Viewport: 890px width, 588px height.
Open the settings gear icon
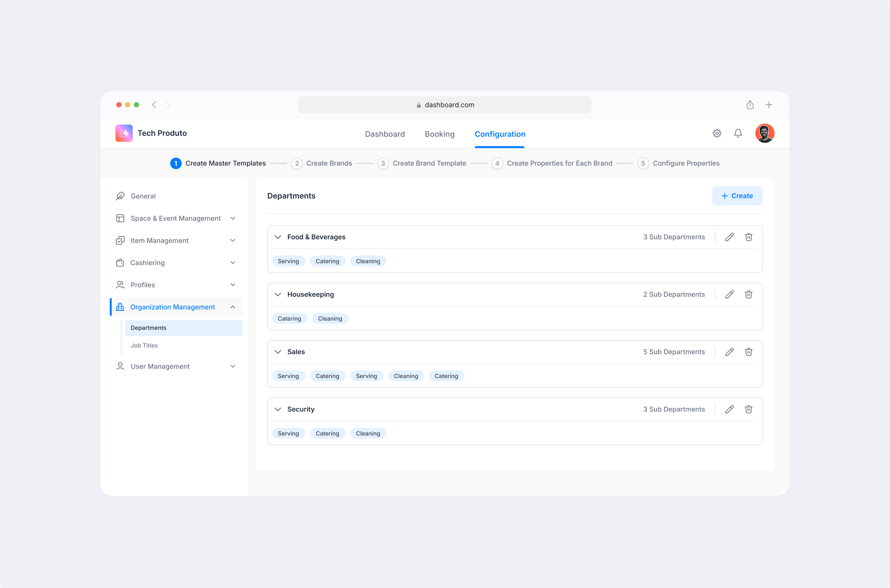[x=717, y=133]
